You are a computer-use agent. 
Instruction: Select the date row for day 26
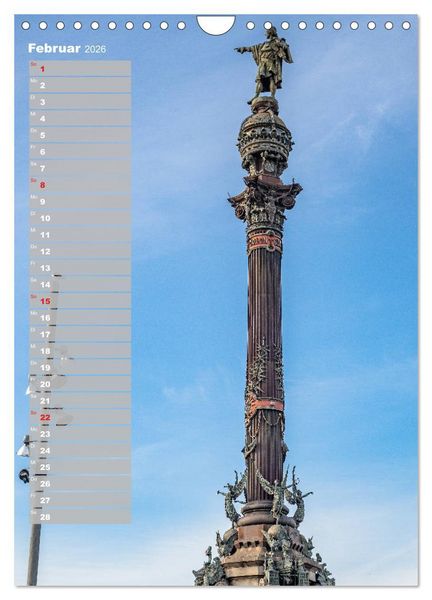(x=80, y=484)
